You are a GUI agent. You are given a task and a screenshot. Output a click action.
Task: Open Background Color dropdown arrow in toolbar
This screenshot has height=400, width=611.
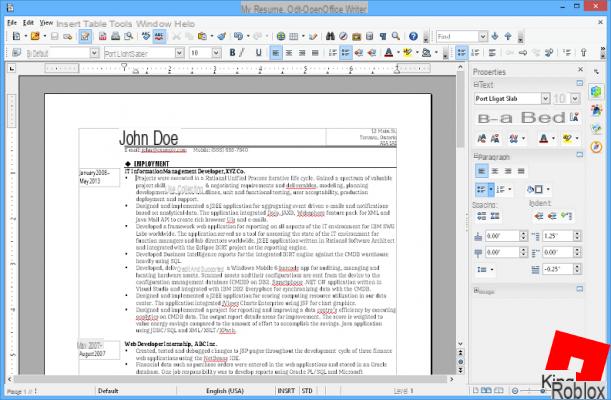coord(436,53)
